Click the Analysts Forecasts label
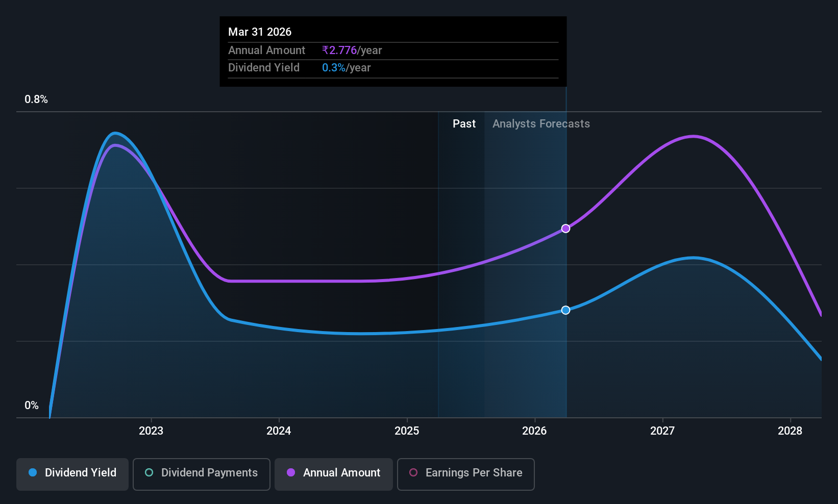The height and width of the screenshot is (504, 838). (x=541, y=124)
